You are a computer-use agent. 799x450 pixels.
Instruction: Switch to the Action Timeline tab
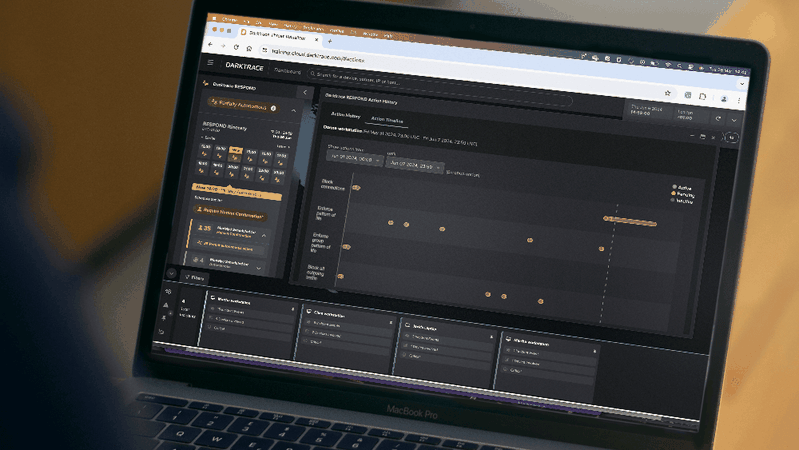click(387, 120)
